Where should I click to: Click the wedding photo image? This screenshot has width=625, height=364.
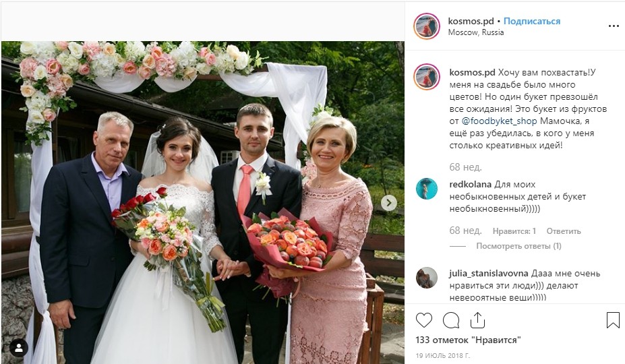tap(203, 202)
